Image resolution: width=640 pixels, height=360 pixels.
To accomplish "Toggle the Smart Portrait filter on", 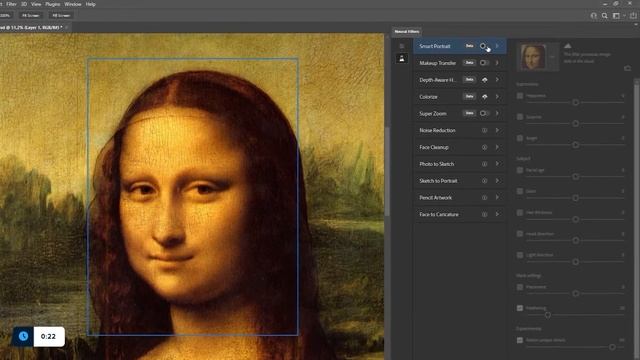I will 484,46.
